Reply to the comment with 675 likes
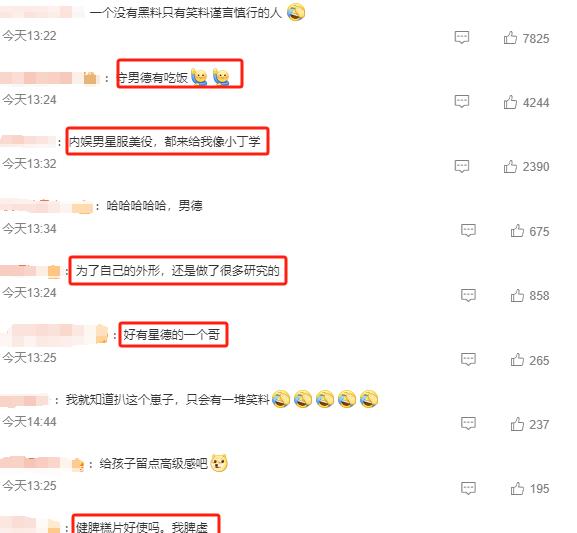Viewport: 577px width, 533px height. point(468,230)
